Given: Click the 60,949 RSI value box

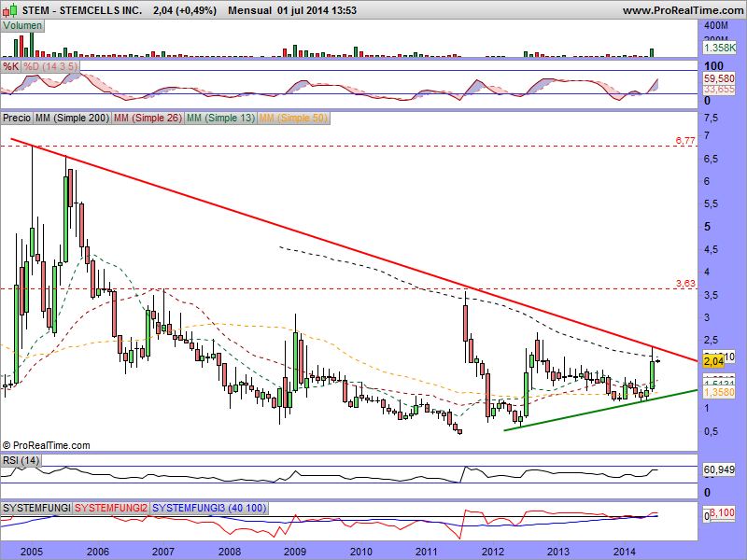Looking at the screenshot, I should (x=719, y=470).
